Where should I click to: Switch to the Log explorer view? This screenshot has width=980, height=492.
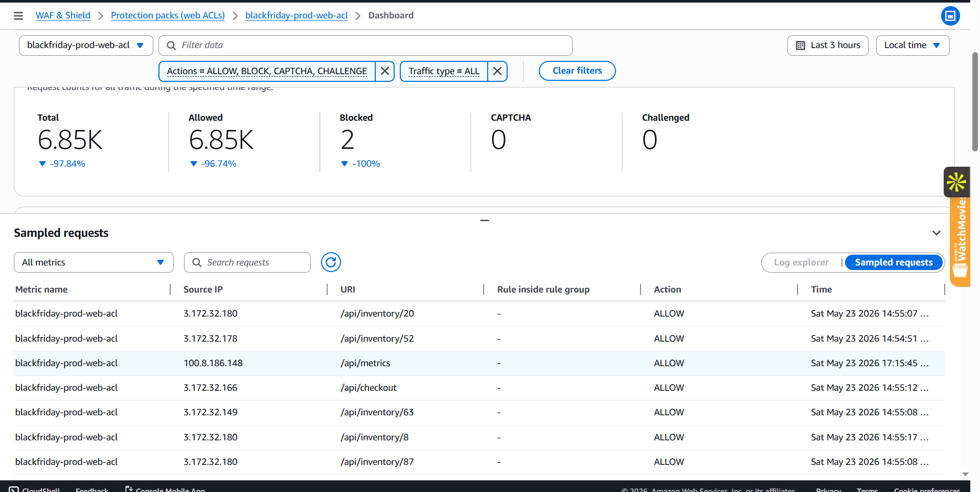tap(801, 262)
